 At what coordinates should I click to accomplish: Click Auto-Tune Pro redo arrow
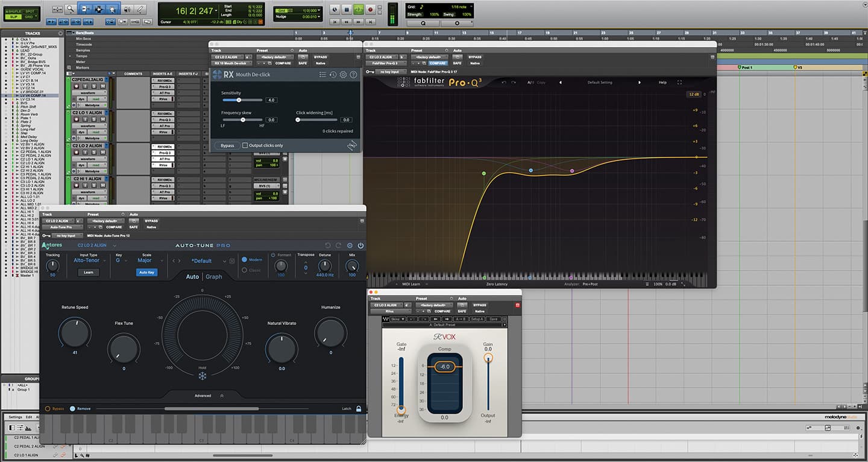338,245
